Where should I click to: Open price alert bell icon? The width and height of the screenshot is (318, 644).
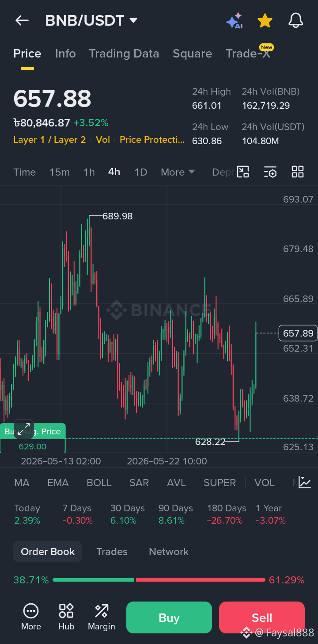click(x=295, y=20)
